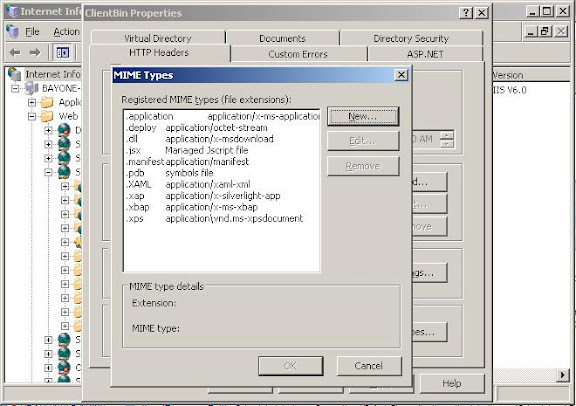Viewport: 576px width, 406px height.
Task: Select the .application MIME type row
Action: coord(222,116)
